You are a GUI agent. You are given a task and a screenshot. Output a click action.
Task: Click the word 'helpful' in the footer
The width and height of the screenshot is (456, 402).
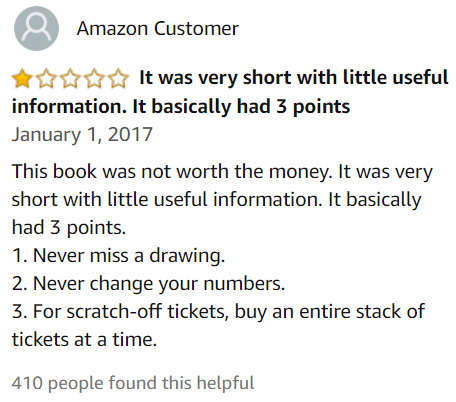coord(225,383)
